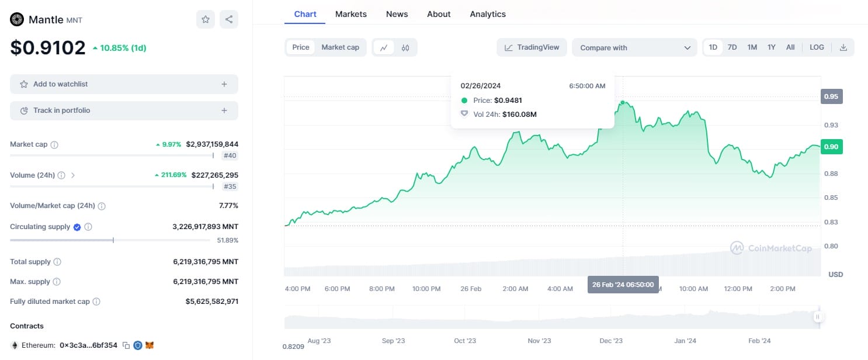The image size is (868, 360).
Task: Expand Add to watchlist plus
Action: [224, 84]
